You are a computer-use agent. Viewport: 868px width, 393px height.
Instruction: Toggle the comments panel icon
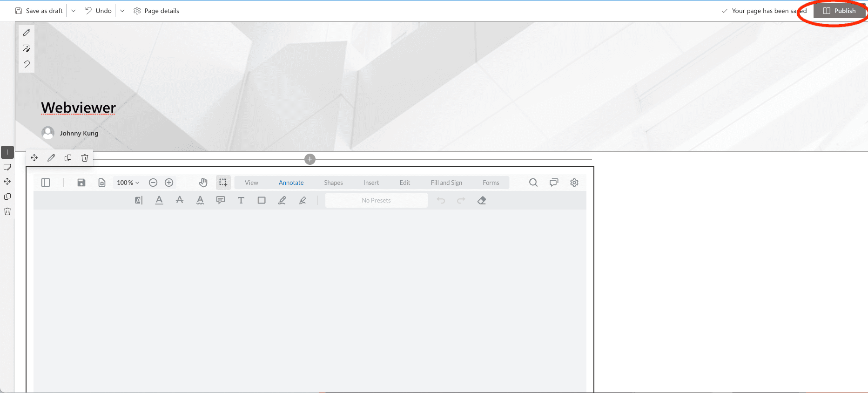click(x=554, y=183)
